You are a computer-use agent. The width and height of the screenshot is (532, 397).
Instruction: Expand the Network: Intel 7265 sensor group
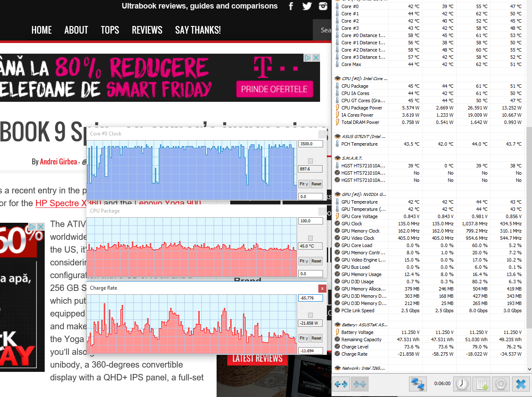(x=338, y=368)
